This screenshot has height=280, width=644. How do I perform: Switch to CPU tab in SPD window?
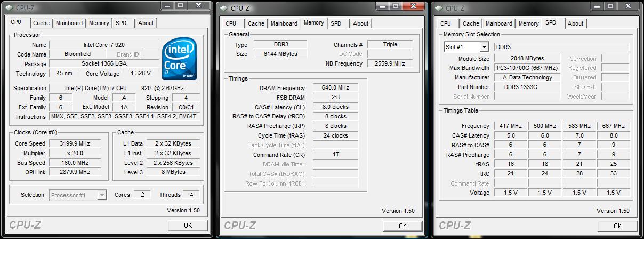click(x=446, y=23)
